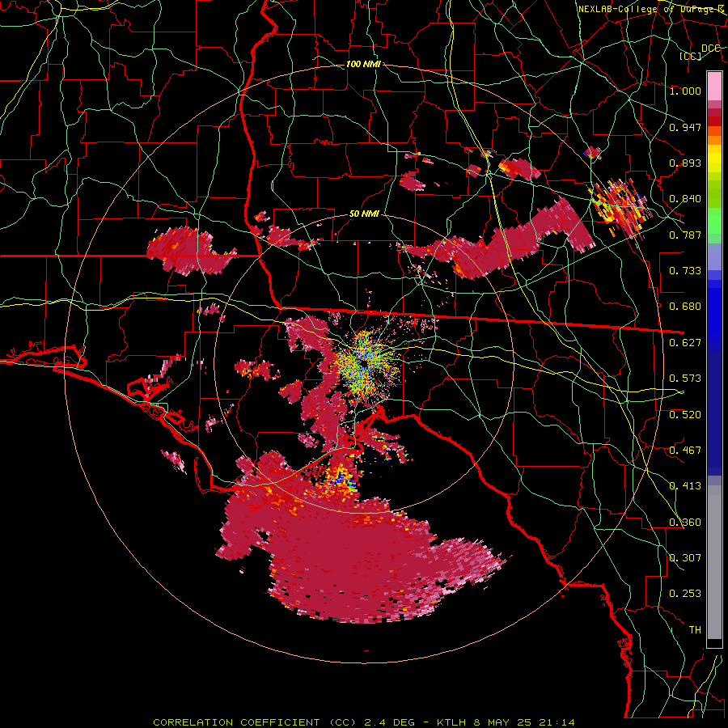Viewport: 728px width, 728px height.
Task: Click the 0.307 scale value
Action: click(x=685, y=557)
